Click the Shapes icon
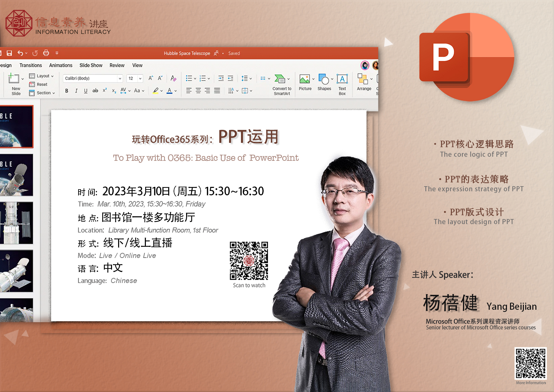554x392 pixels. [x=324, y=83]
